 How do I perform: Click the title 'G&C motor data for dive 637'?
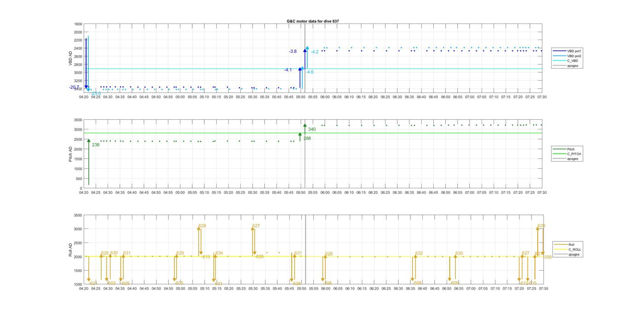tap(313, 21)
